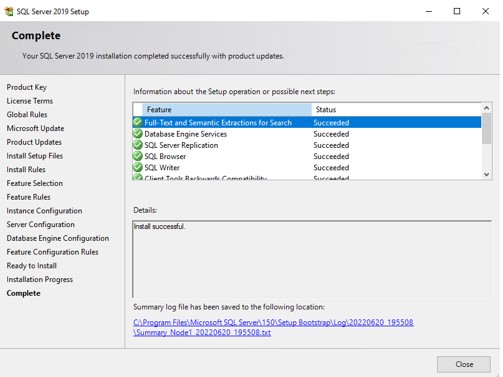Select the Full-Text and Semantic Extractions row
The width and height of the screenshot is (503, 377).
(x=307, y=122)
